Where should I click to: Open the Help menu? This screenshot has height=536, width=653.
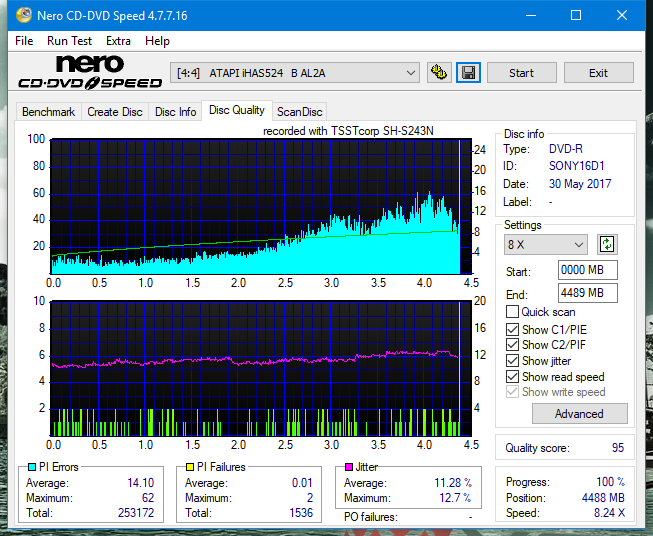(x=157, y=41)
